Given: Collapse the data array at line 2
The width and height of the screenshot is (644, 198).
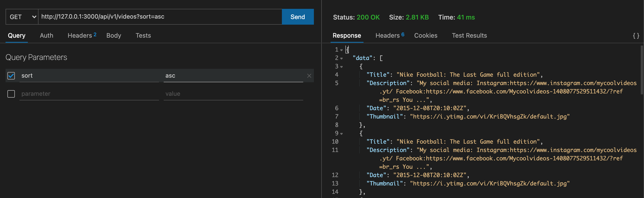Looking at the screenshot, I should (341, 58).
